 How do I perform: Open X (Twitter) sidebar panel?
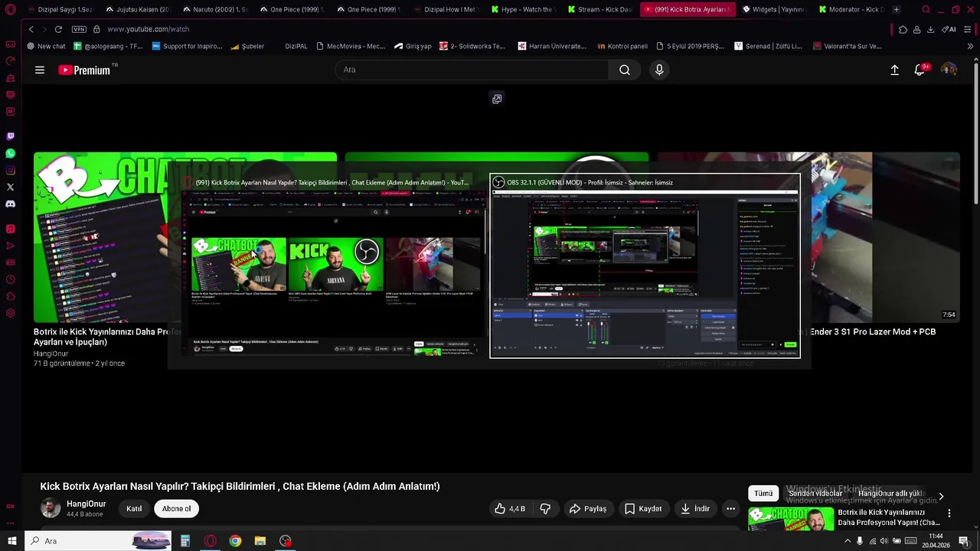[10, 187]
